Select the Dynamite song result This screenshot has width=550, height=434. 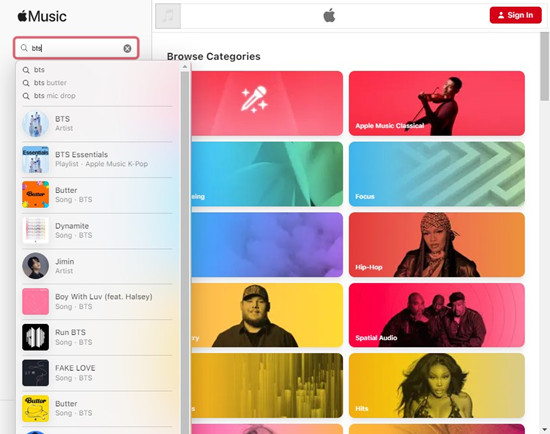(x=97, y=231)
